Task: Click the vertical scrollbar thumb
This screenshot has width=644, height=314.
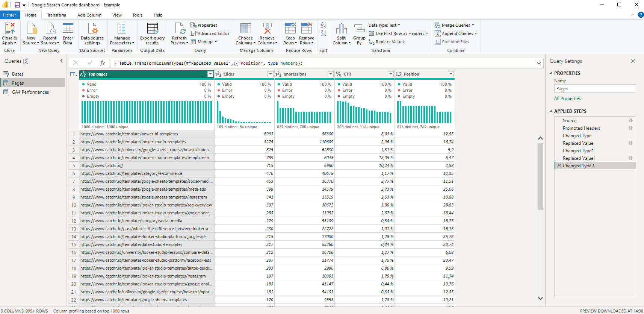Action: [x=540, y=176]
